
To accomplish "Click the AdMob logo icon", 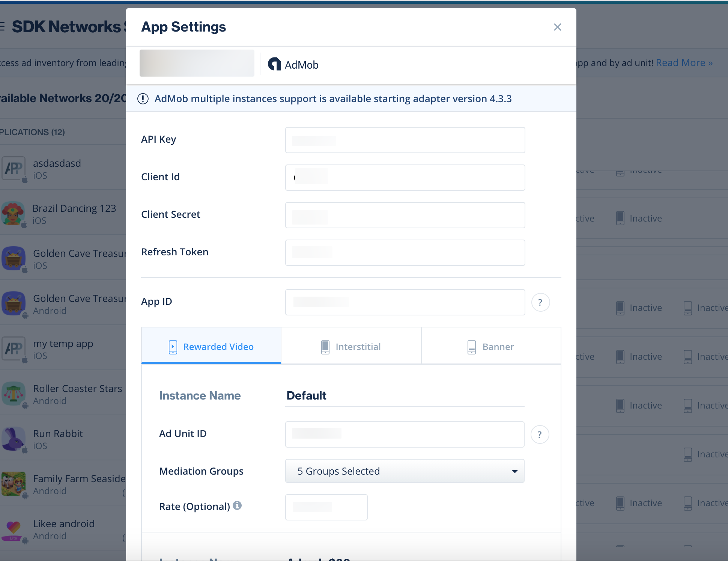I will click(x=274, y=64).
